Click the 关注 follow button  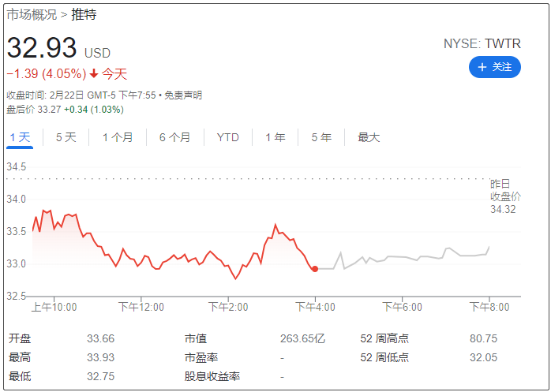(x=494, y=67)
